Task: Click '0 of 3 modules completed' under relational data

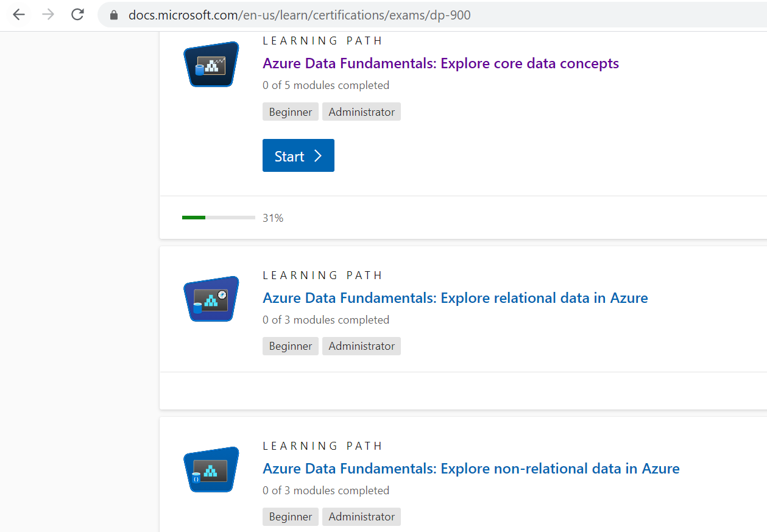Action: [326, 320]
